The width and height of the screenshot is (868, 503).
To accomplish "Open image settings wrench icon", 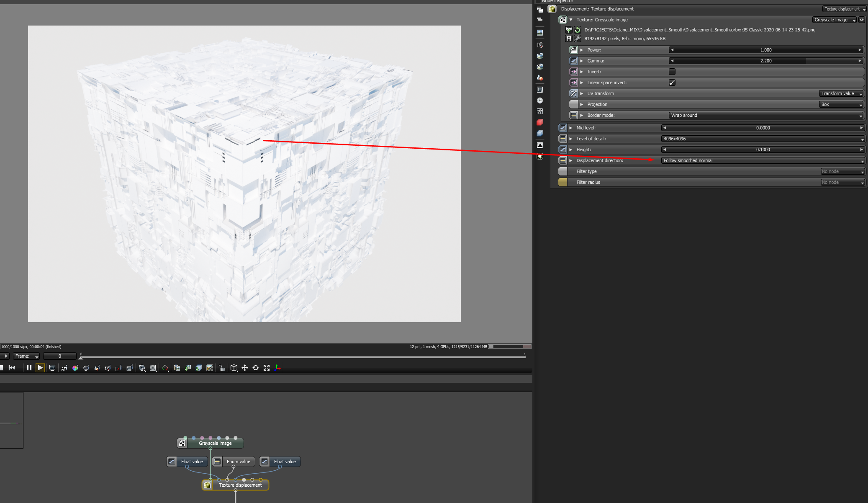I will (x=578, y=39).
